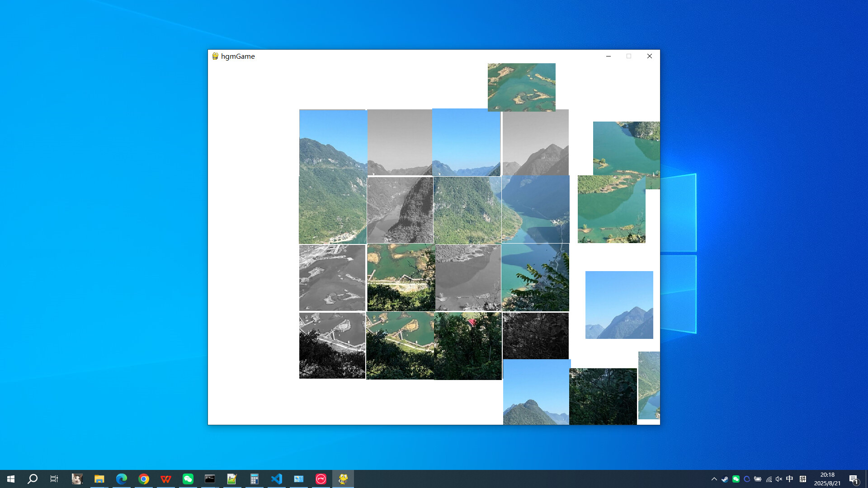Expand hidden icons in the system tray
This screenshot has height=488, width=868.
pos(714,479)
